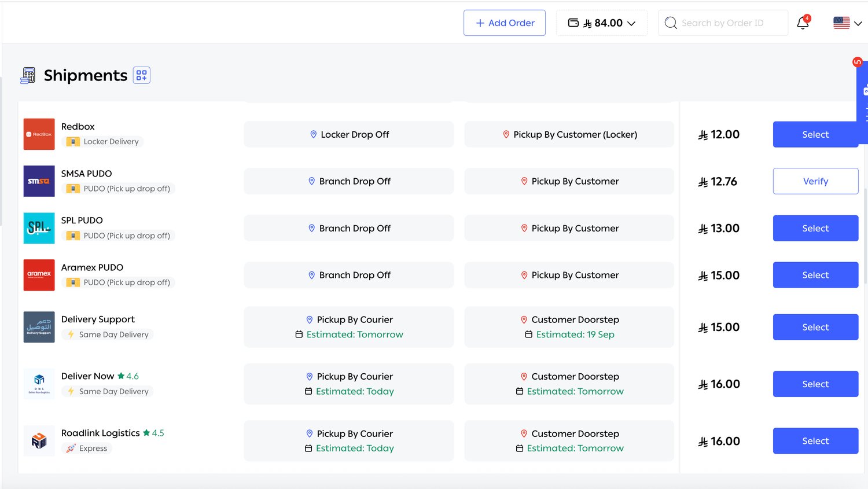Click the Roadlink Logistics courier logo
The height and width of the screenshot is (489, 868).
(x=39, y=441)
